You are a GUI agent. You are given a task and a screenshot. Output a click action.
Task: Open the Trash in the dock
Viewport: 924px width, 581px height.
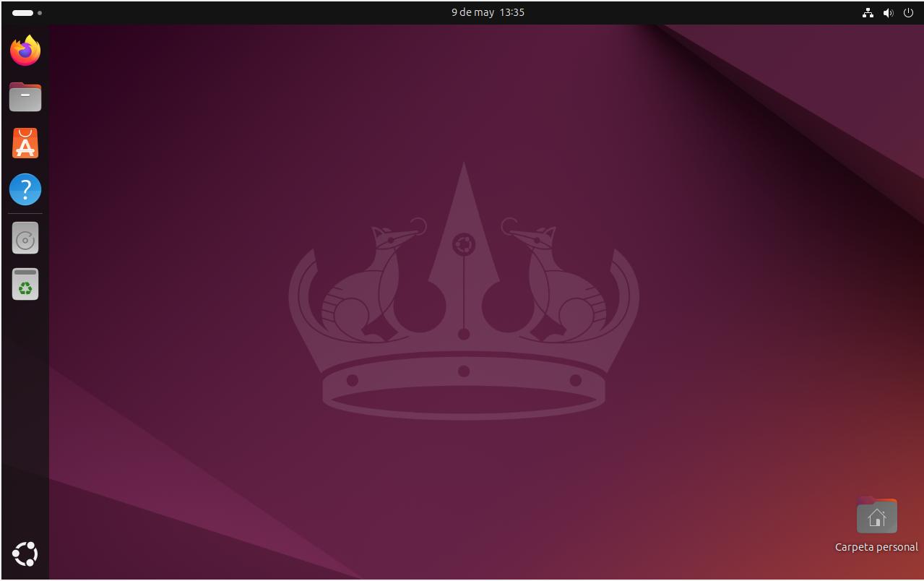pos(25,285)
